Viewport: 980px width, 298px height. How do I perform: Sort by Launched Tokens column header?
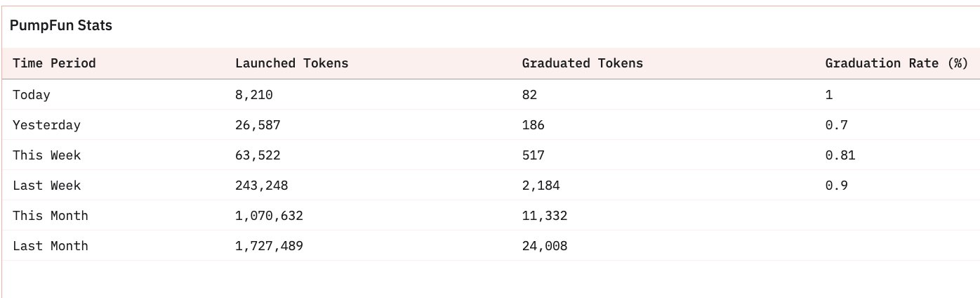292,63
